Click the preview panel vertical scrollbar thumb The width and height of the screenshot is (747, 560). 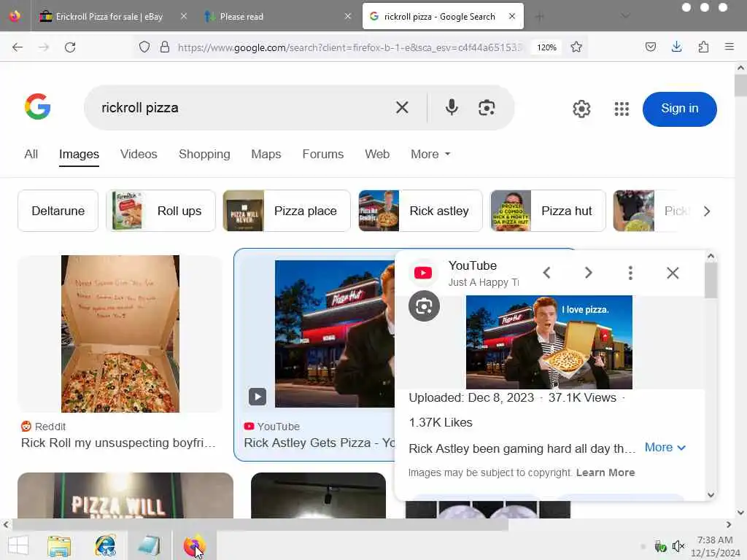point(711,281)
